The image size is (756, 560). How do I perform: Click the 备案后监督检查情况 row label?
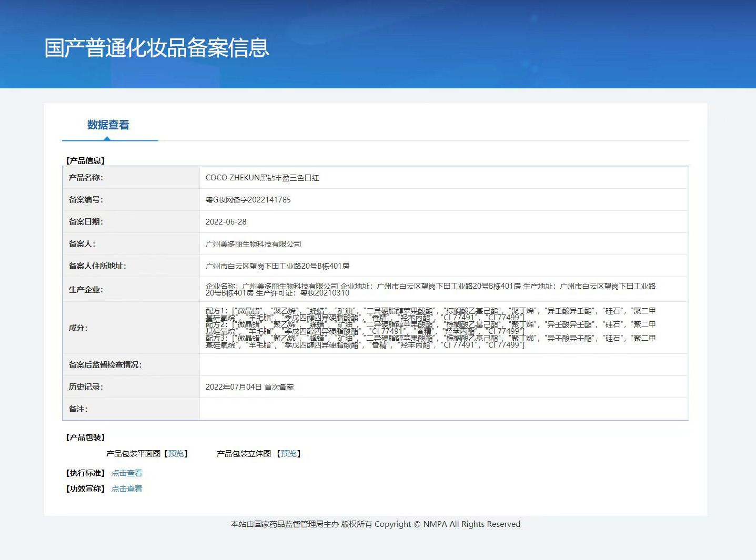pyautogui.click(x=105, y=365)
